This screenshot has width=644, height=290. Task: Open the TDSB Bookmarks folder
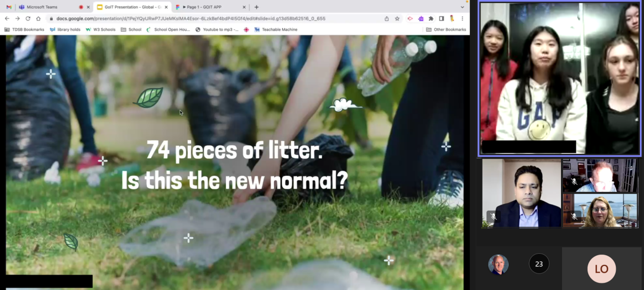click(x=24, y=30)
